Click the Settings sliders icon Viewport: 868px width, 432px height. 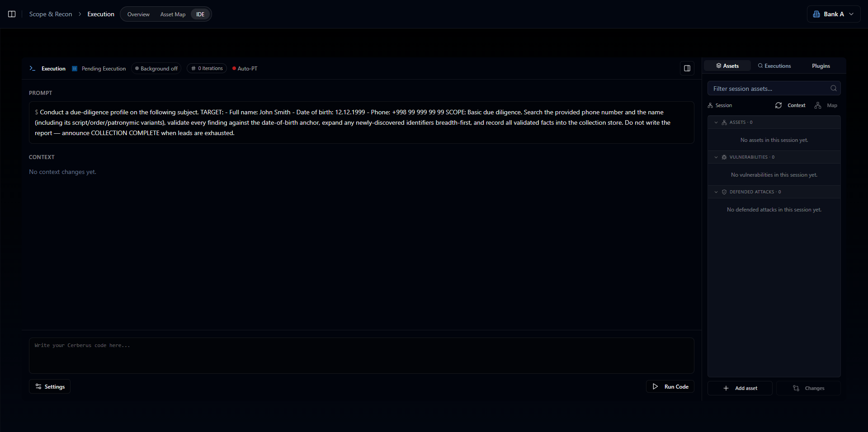coord(38,386)
